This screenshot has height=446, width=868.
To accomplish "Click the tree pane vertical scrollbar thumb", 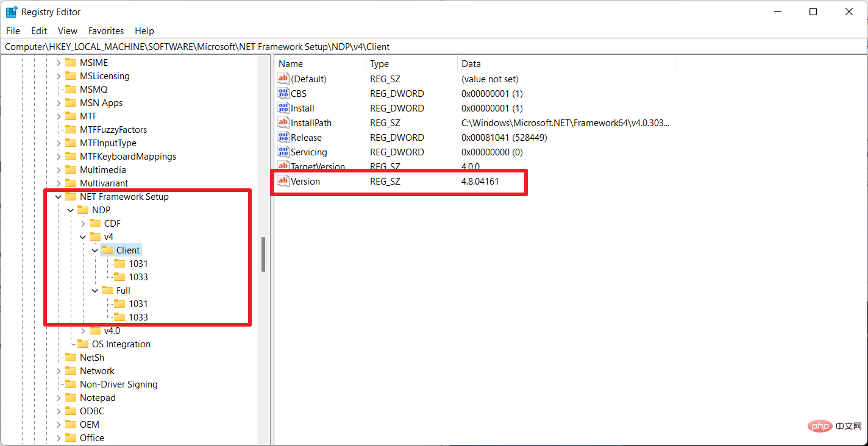I will coord(263,254).
